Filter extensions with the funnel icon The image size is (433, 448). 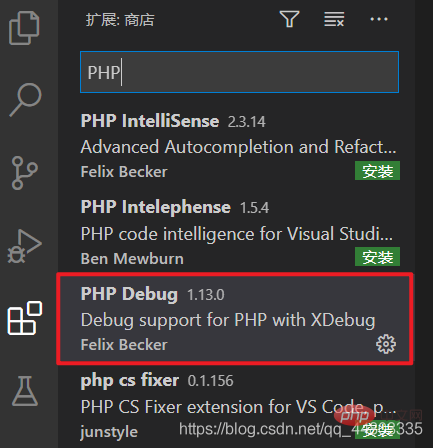(289, 19)
